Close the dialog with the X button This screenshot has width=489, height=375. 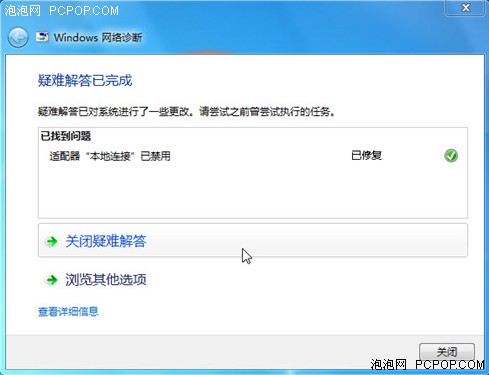coord(465,8)
